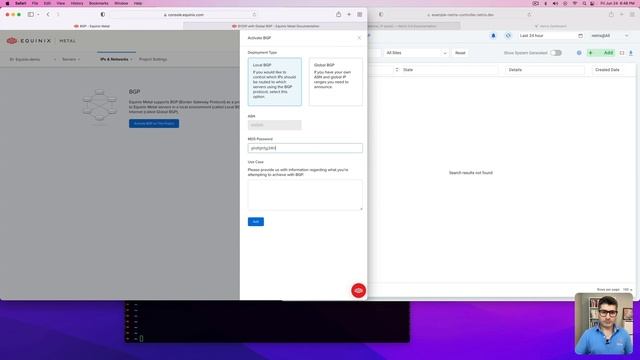The width and height of the screenshot is (640, 360).
Task: Open the Rows per page dropdown
Action: (627, 289)
